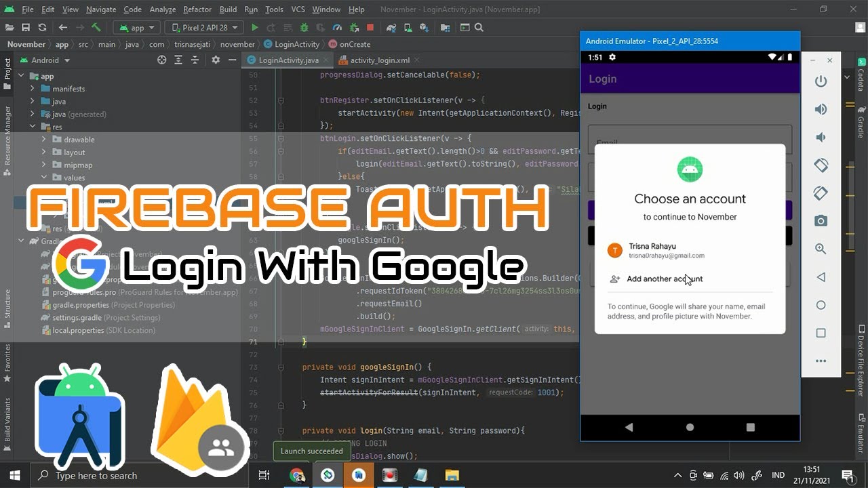The height and width of the screenshot is (488, 868).
Task: Open the Pixel 2 API 28 device dropdown
Action: [203, 28]
